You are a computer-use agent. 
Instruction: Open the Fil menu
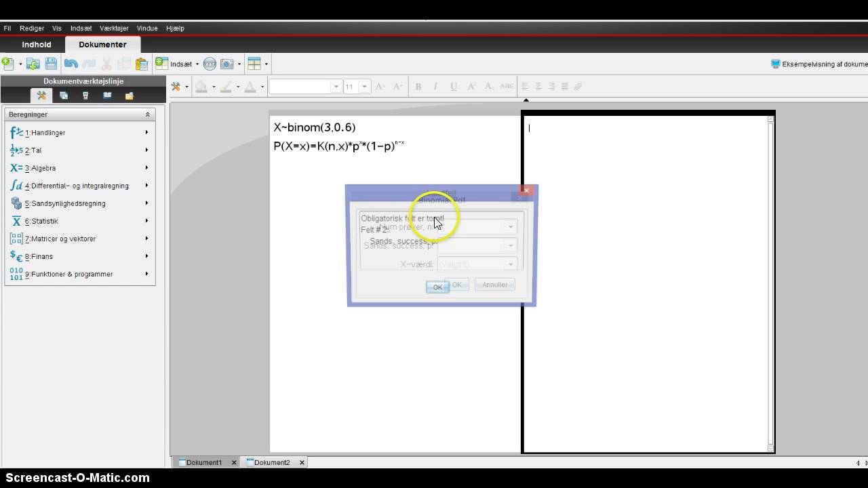(x=7, y=28)
